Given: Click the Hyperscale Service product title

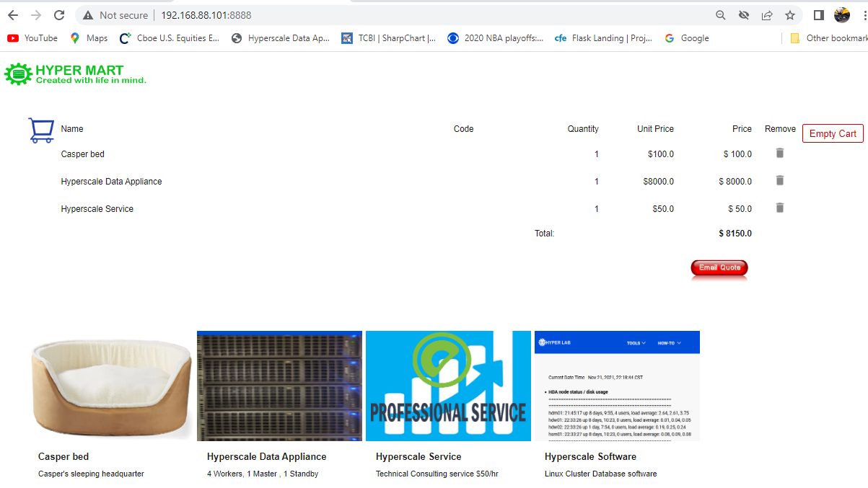Looking at the screenshot, I should pyautogui.click(x=418, y=456).
